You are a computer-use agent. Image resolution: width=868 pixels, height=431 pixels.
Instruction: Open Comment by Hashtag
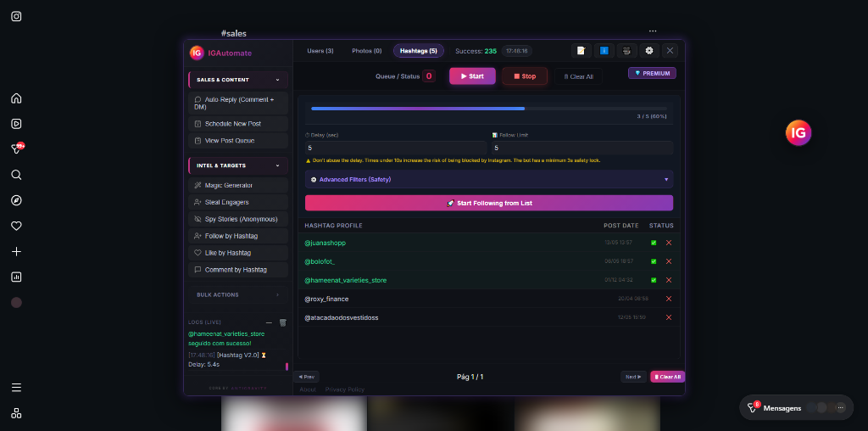click(238, 270)
